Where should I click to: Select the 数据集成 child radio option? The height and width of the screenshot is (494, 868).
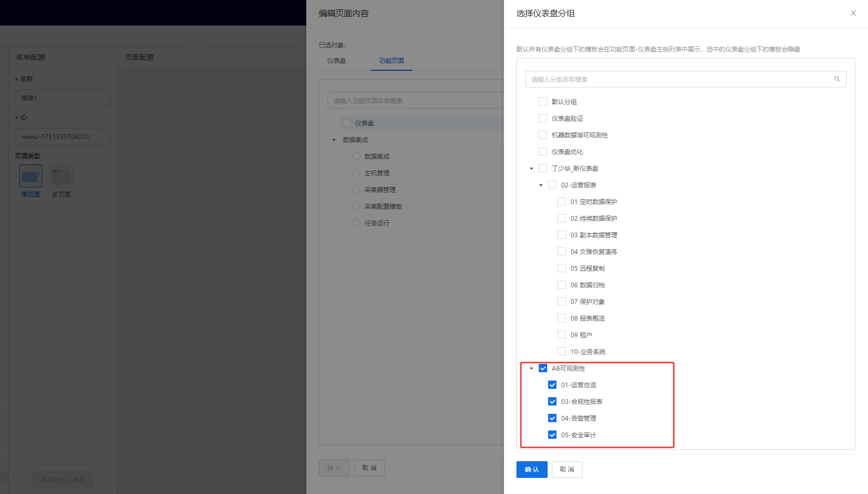pyautogui.click(x=356, y=156)
